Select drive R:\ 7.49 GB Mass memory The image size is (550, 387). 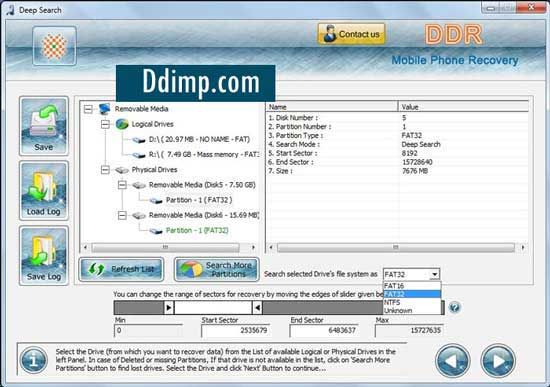(x=203, y=154)
